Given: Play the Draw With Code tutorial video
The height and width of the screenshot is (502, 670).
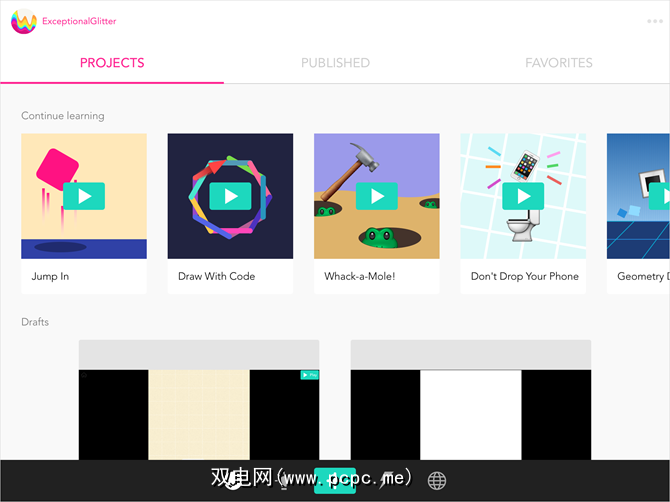Looking at the screenshot, I should click(x=230, y=196).
